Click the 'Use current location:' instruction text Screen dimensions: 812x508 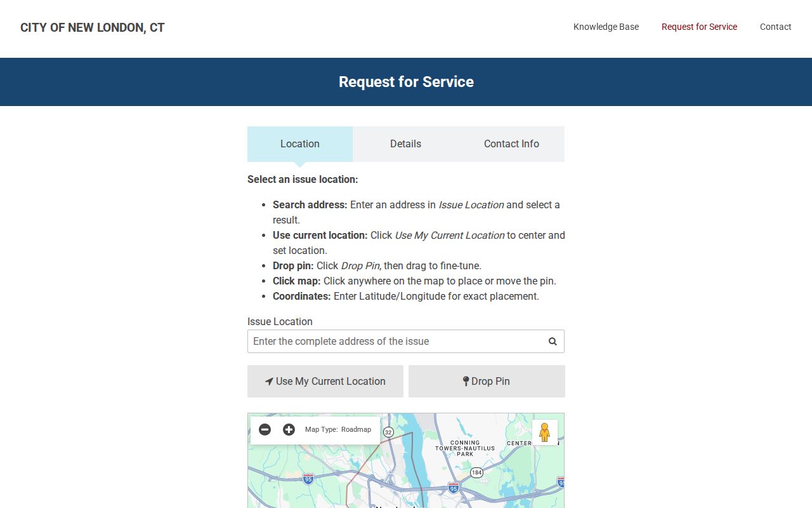(x=320, y=236)
